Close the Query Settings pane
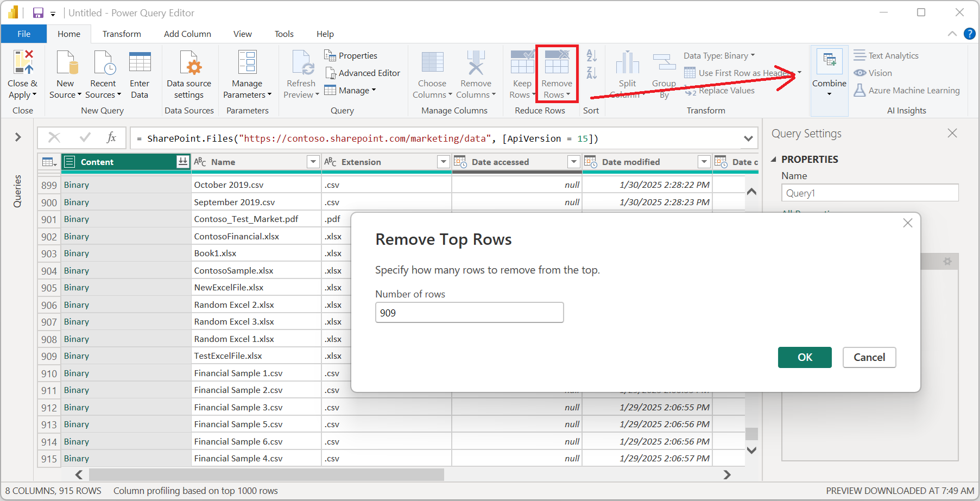The width and height of the screenshot is (980, 501). tap(952, 133)
